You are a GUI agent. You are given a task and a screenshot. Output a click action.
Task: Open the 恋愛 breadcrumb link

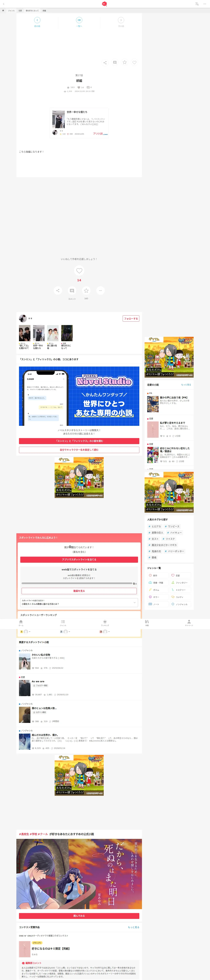click(x=20, y=11)
